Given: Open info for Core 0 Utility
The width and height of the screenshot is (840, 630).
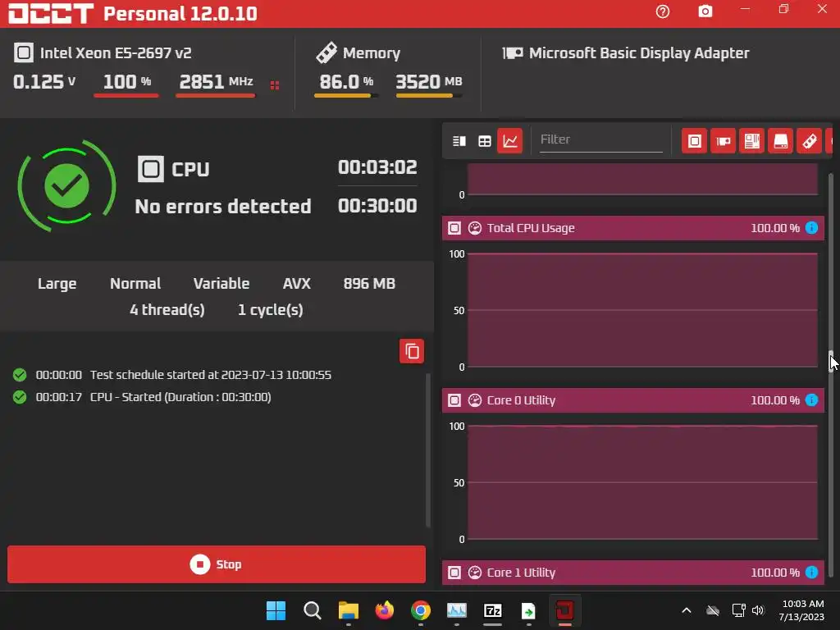Looking at the screenshot, I should point(811,400).
